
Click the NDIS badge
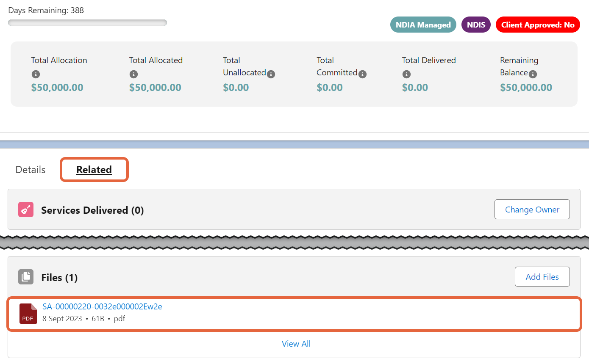tap(476, 25)
